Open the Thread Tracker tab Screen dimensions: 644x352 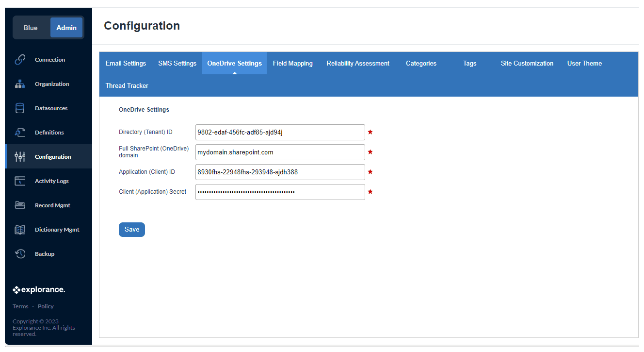[127, 85]
